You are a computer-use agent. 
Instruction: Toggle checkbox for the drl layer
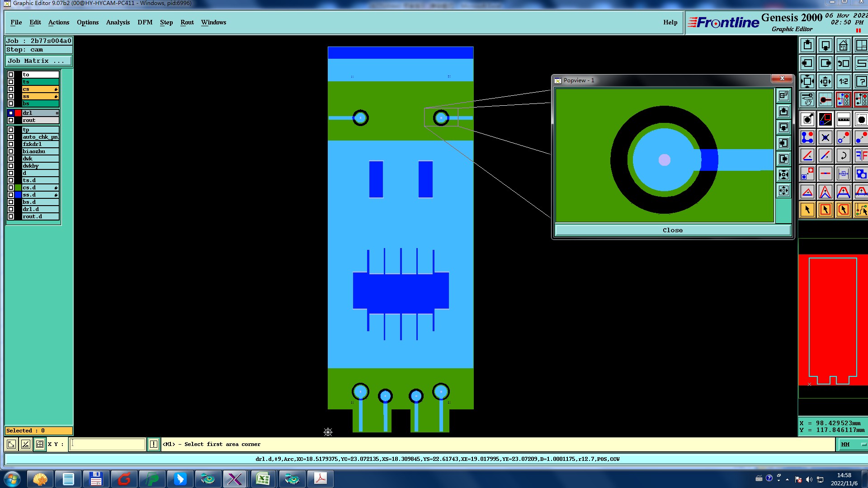[11, 113]
